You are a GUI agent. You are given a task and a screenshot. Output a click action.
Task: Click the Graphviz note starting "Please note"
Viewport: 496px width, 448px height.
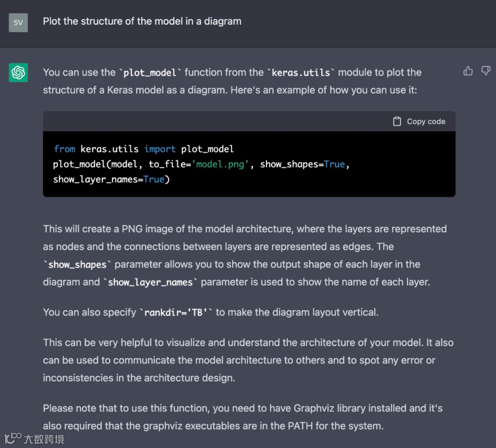point(242,417)
